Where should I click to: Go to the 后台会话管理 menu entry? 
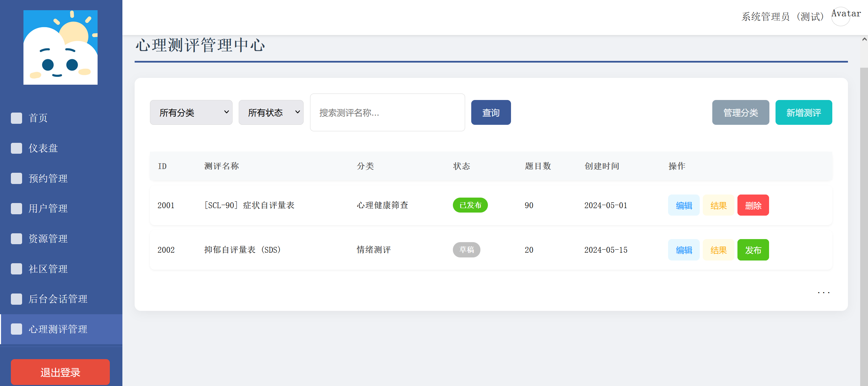(58, 299)
